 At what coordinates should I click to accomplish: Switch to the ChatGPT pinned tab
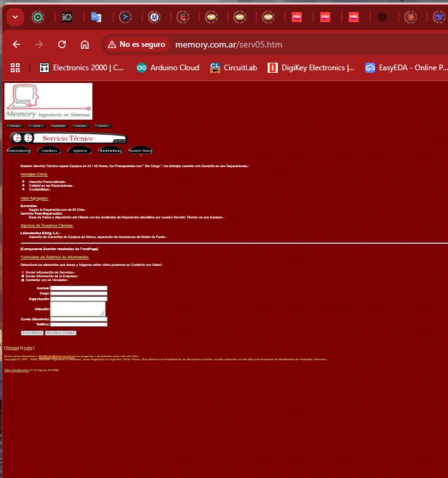(382, 17)
